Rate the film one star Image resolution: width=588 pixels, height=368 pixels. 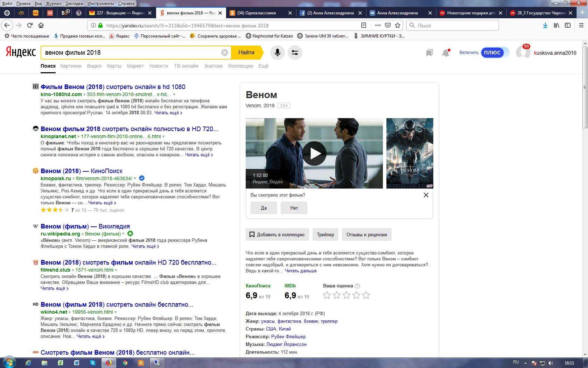pos(327,295)
